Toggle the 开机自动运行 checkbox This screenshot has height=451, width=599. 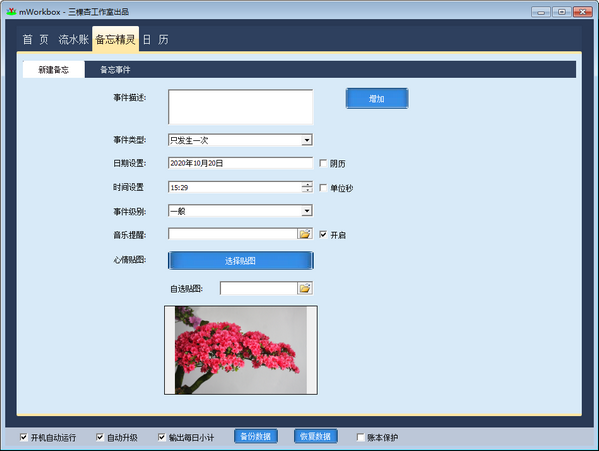click(24, 437)
